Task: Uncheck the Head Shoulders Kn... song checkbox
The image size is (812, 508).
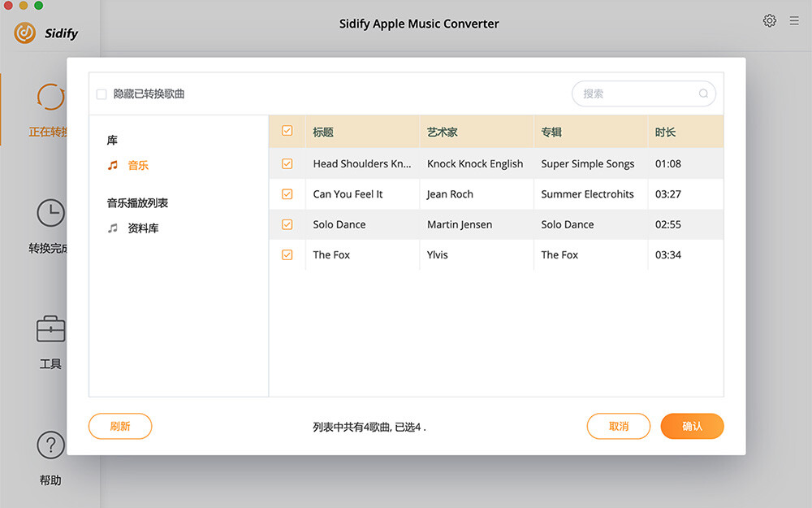Action: click(x=287, y=164)
